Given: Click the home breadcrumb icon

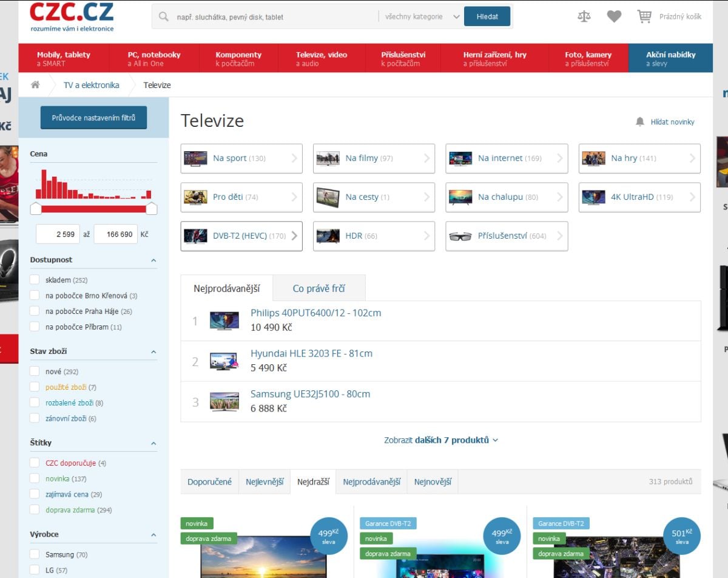Looking at the screenshot, I should [x=35, y=85].
